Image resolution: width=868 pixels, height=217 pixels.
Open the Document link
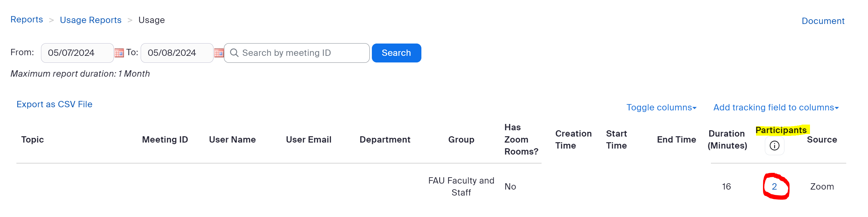823,21
